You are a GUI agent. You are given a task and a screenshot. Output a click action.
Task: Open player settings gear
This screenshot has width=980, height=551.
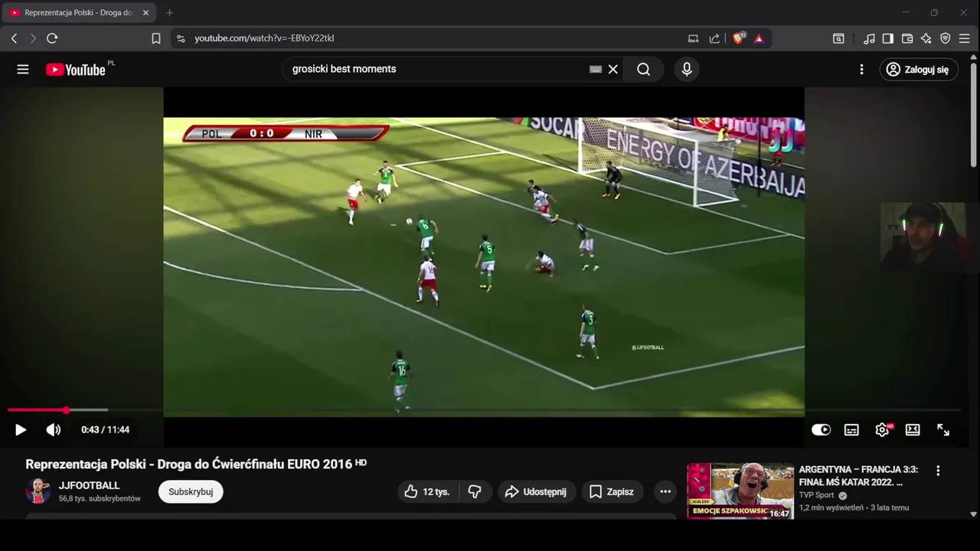click(882, 430)
